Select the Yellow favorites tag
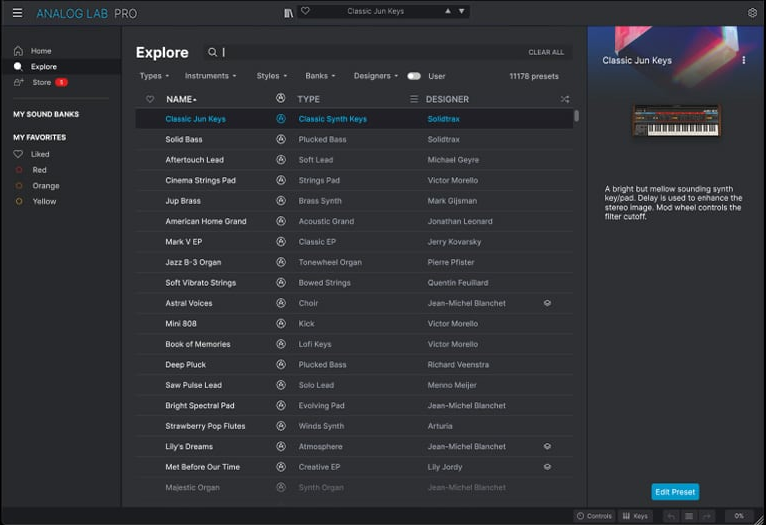This screenshot has width=766, height=525. tap(44, 201)
